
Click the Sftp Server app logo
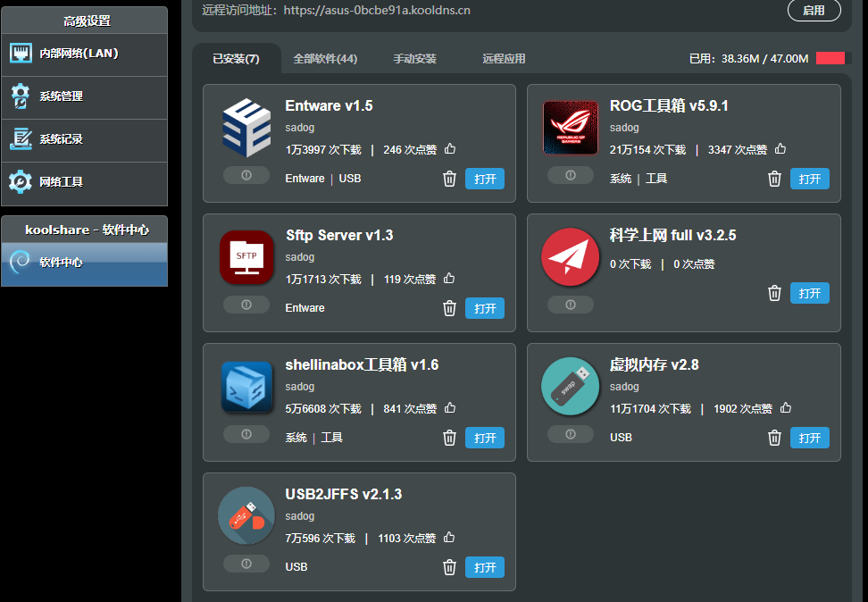coord(246,257)
